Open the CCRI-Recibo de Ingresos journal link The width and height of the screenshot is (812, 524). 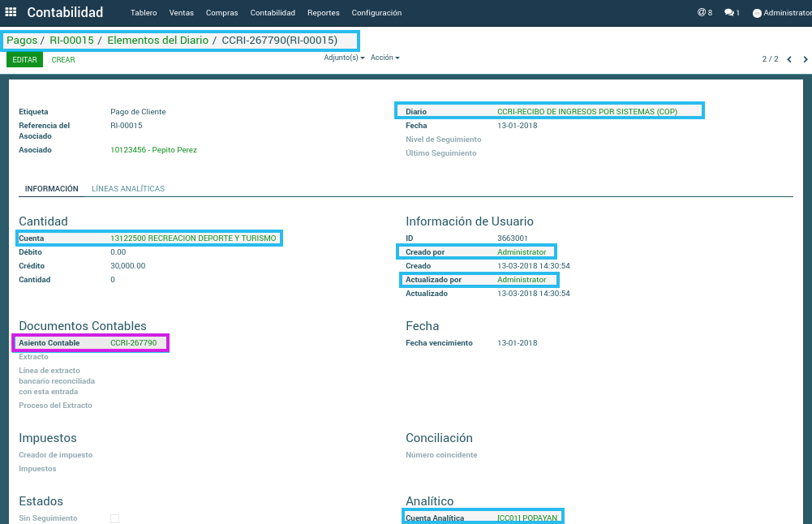click(586, 111)
